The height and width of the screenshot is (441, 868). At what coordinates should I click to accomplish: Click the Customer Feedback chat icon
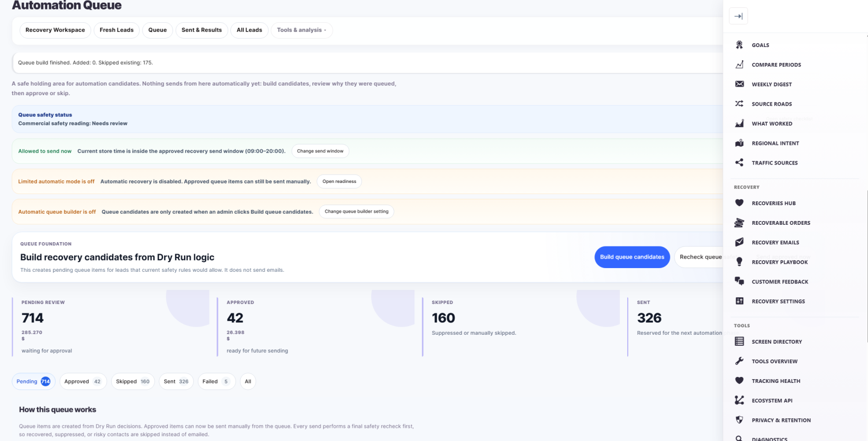pos(739,281)
